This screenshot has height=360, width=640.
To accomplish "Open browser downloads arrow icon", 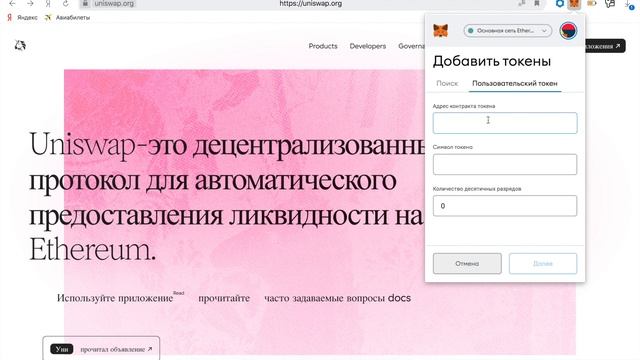I will point(628,4).
